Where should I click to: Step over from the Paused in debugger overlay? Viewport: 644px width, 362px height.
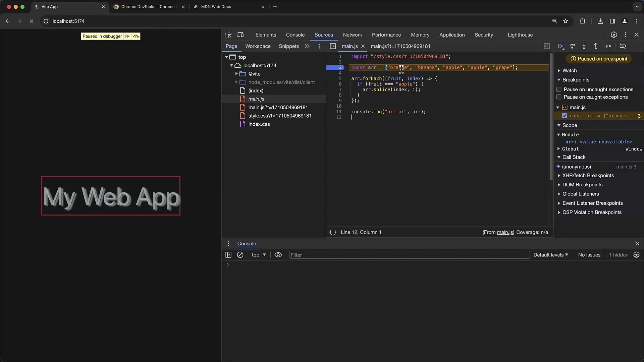[x=136, y=36]
